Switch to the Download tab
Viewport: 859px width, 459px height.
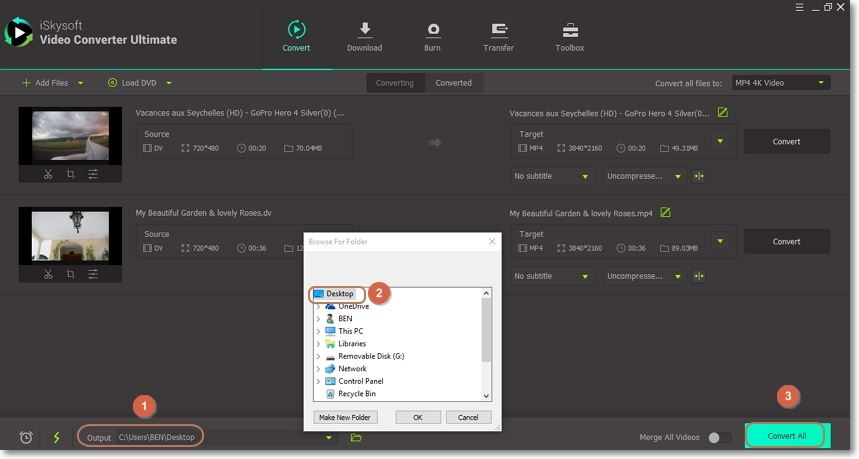(x=364, y=36)
